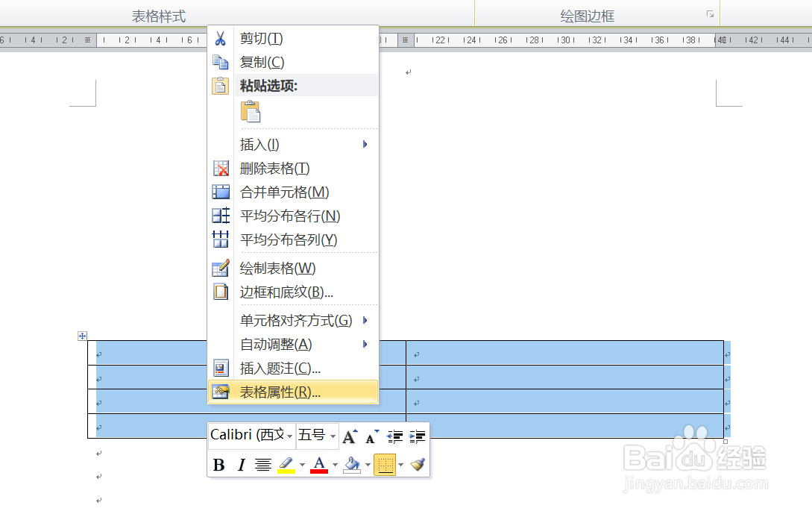Choose 绘制表格(W) menu entry
Viewport: 812px width, 511px height.
(293, 269)
